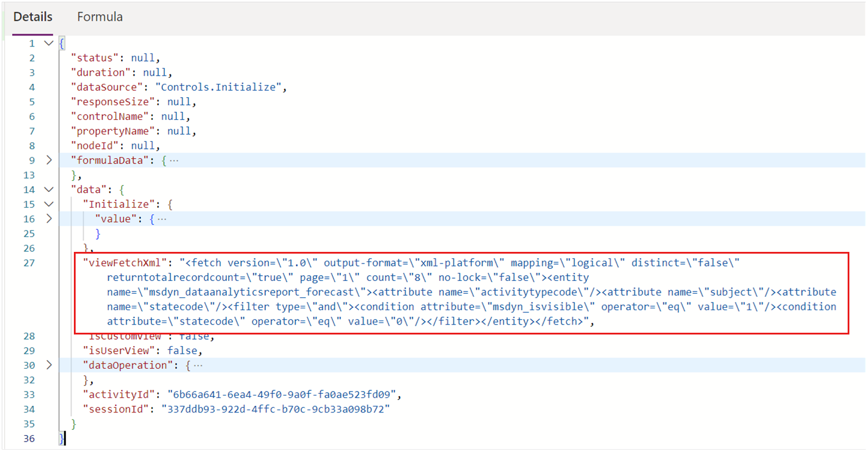Screen dimensions: 868x452
Task: Click the "dataOperation" key text
Action: 128,365
